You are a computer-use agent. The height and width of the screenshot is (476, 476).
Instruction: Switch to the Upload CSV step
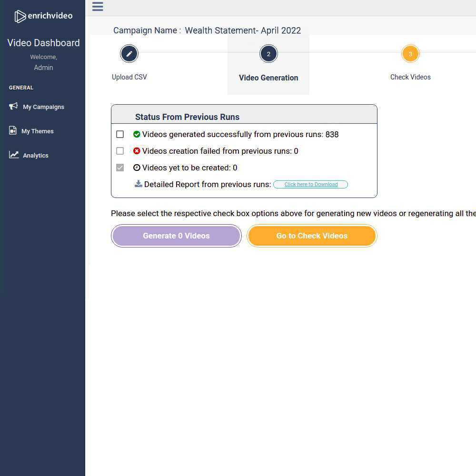tap(129, 77)
